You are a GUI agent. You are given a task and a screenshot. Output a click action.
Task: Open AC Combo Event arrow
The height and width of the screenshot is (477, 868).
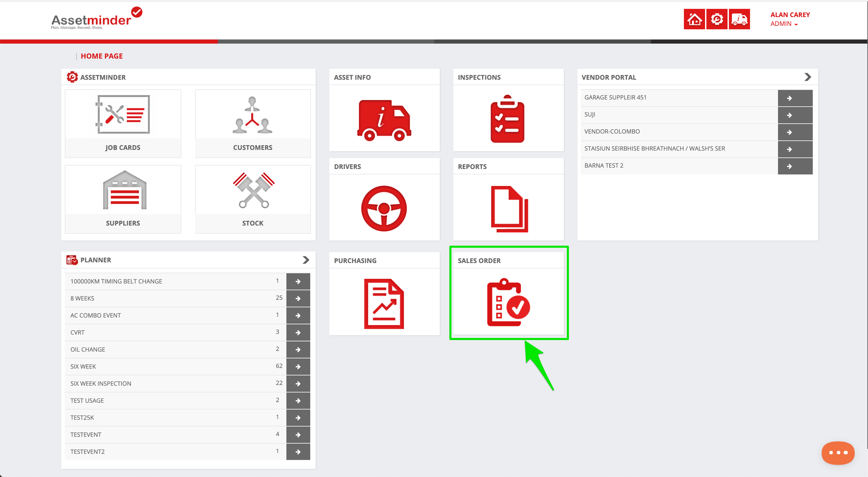pyautogui.click(x=298, y=316)
